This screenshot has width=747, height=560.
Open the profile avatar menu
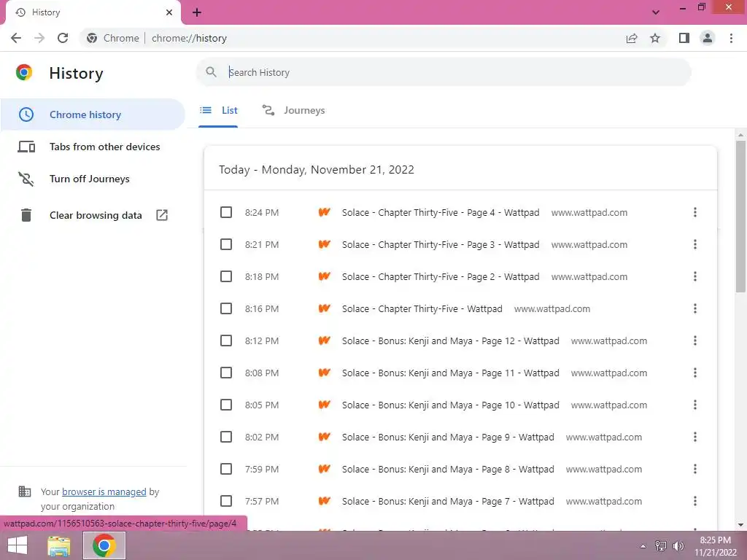pyautogui.click(x=708, y=38)
